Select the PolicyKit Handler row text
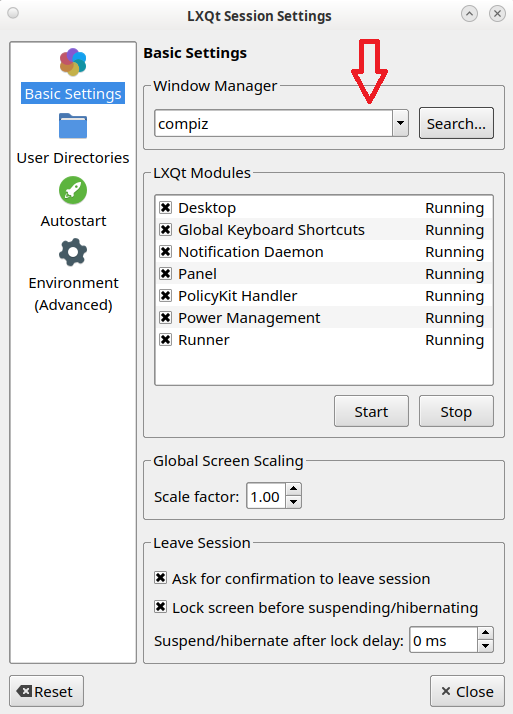The width and height of the screenshot is (513, 714). pos(238,296)
